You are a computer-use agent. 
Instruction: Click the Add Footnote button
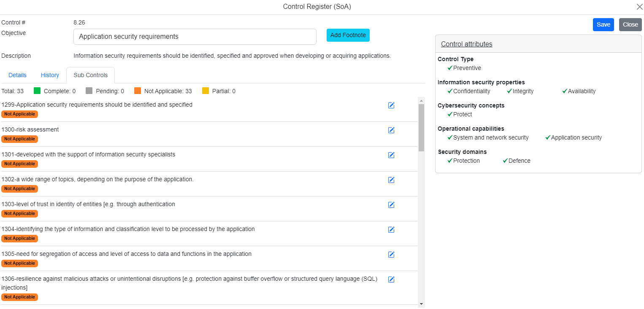348,35
